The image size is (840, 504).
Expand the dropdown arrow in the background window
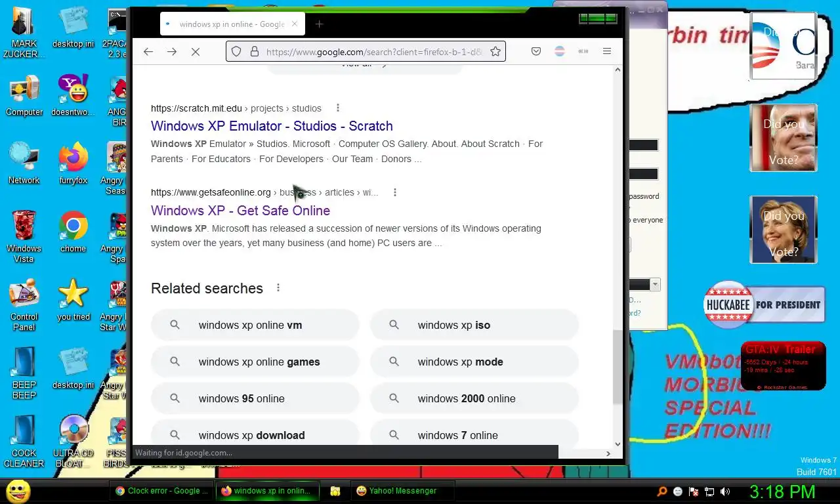pyautogui.click(x=655, y=284)
